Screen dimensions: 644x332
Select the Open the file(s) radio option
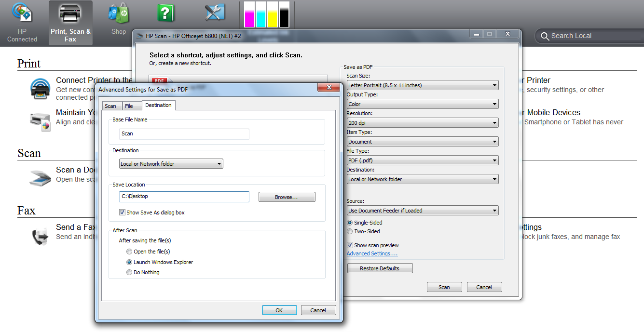point(129,252)
